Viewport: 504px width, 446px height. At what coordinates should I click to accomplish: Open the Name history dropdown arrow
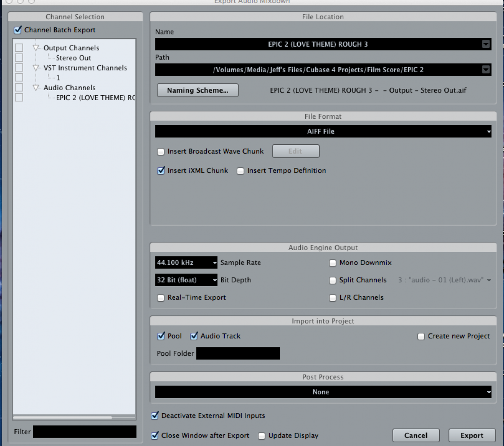[x=486, y=44]
